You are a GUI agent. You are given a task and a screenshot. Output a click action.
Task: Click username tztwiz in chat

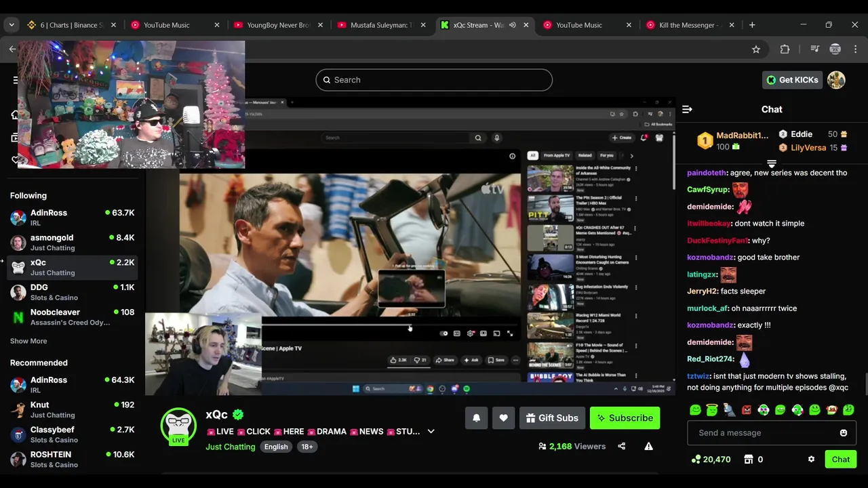click(x=698, y=376)
